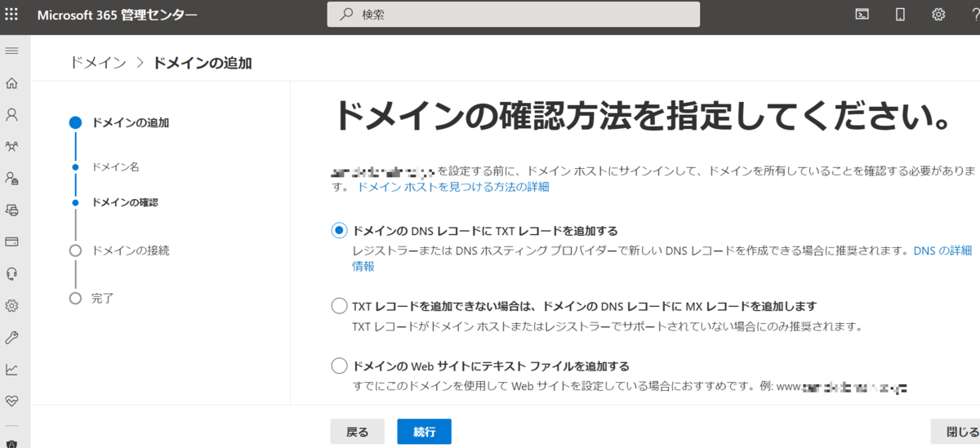Screen dimensions: 980x448
Task: Open Roles sidebar icon
Action: (x=12, y=178)
